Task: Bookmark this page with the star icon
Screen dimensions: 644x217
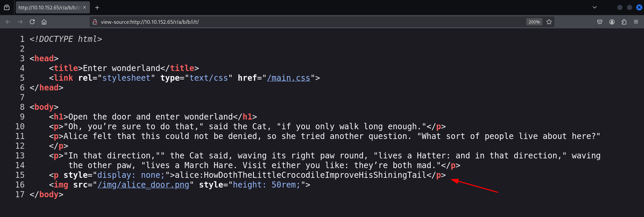Action: 549,22
